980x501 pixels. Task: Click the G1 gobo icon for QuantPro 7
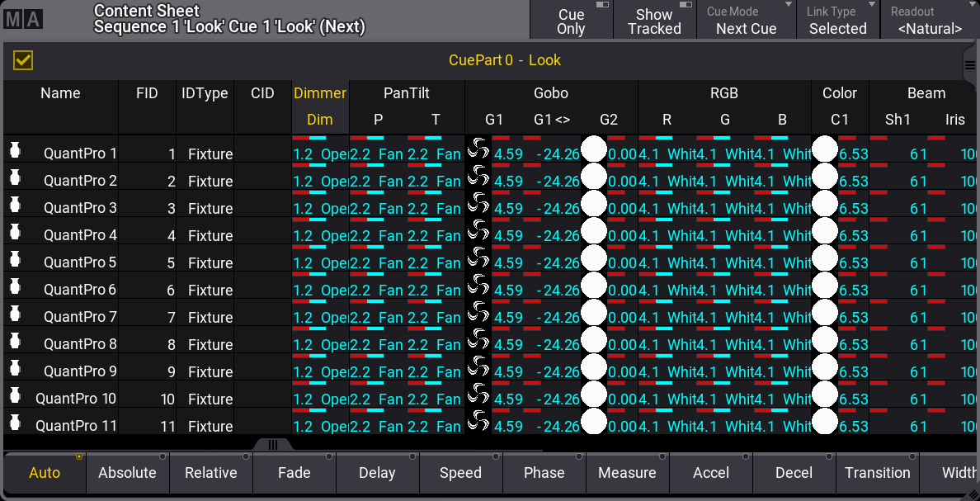[x=478, y=312]
